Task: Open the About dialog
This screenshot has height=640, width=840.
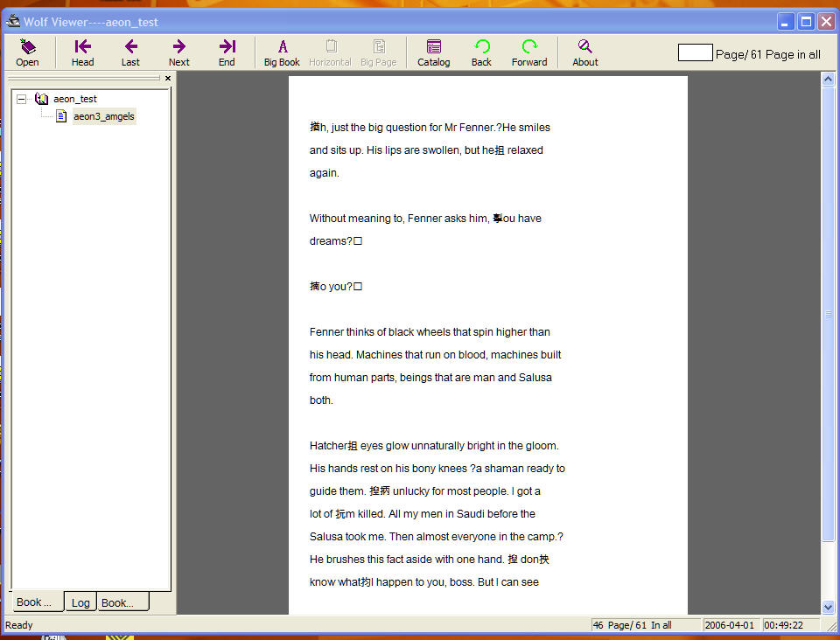Action: (x=585, y=52)
